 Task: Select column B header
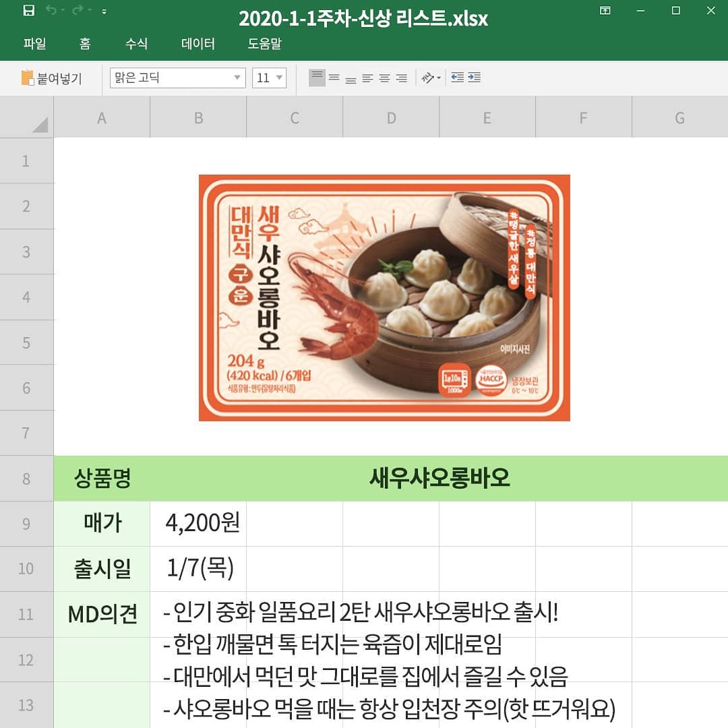[x=198, y=117]
